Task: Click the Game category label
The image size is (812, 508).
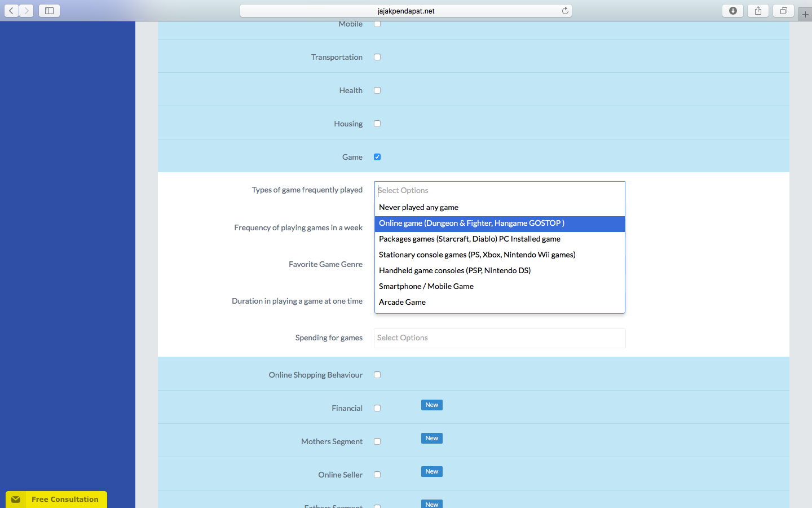Action: 352,157
